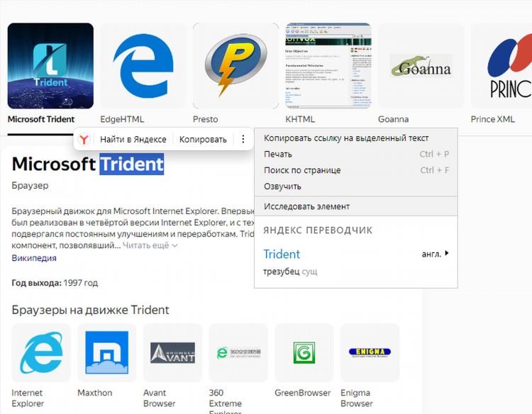This screenshot has width=532, height=414.
Task: Click the 'GreenBrowser' label
Action: 302,393
